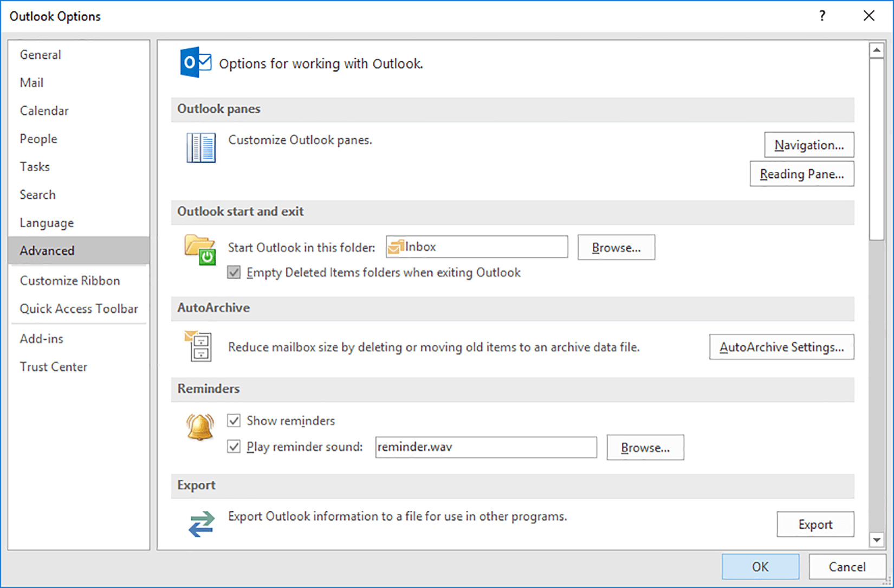Switch to the Trust Center category
The height and width of the screenshot is (588, 894).
click(x=53, y=367)
